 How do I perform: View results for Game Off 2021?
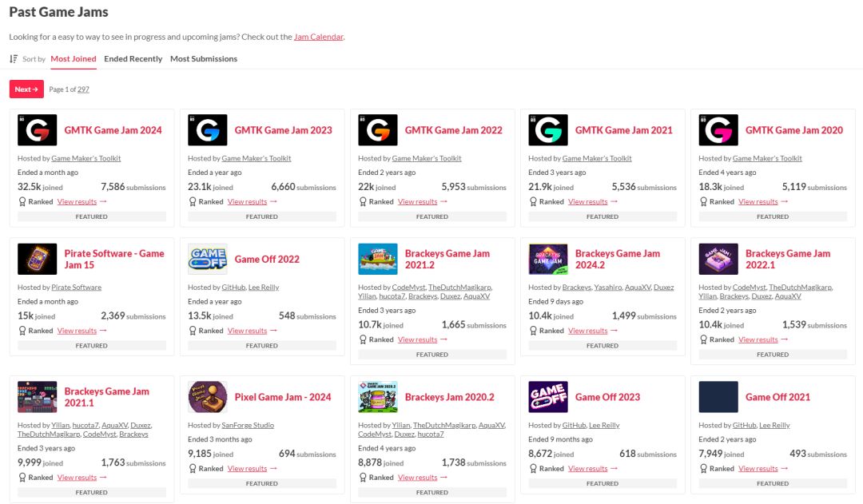coord(758,469)
